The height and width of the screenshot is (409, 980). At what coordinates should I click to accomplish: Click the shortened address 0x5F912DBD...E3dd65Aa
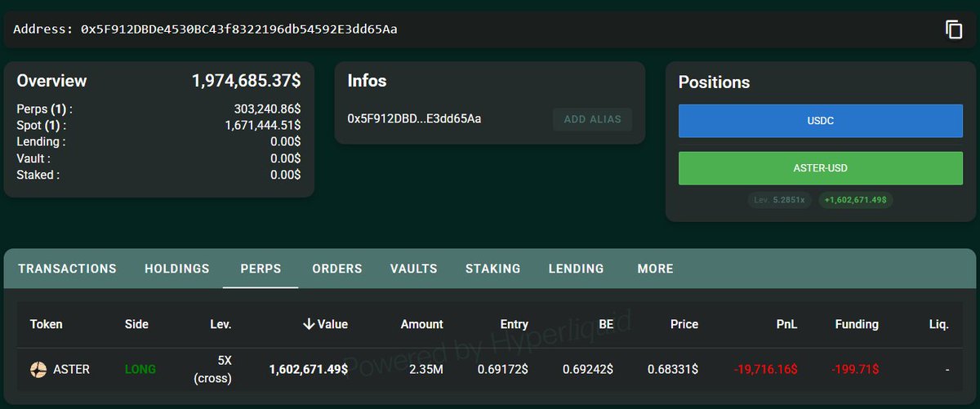[414, 119]
